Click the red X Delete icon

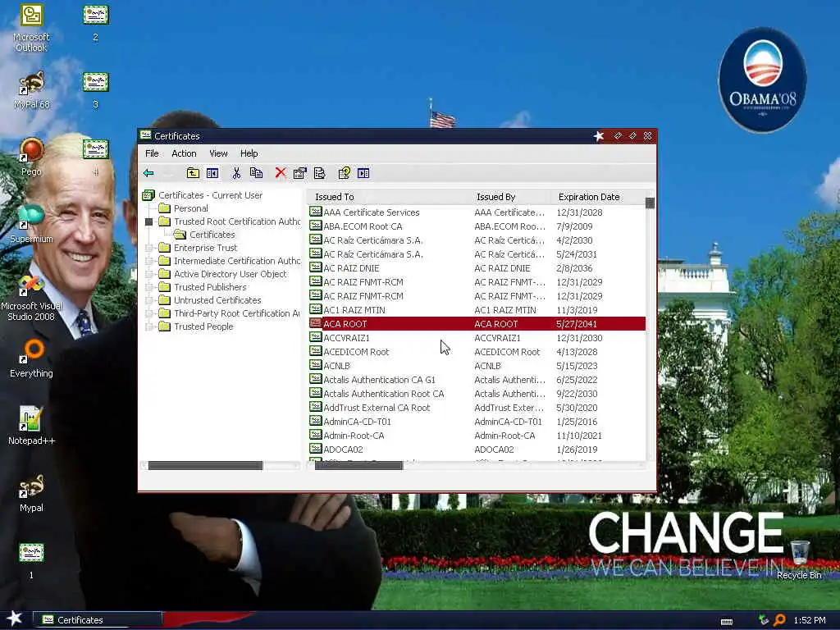point(281,172)
